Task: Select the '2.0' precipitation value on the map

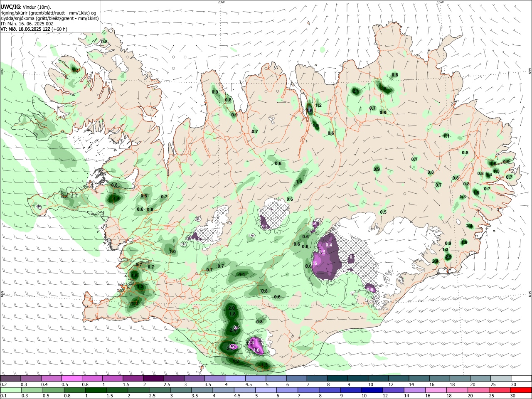Action: click(232, 308)
